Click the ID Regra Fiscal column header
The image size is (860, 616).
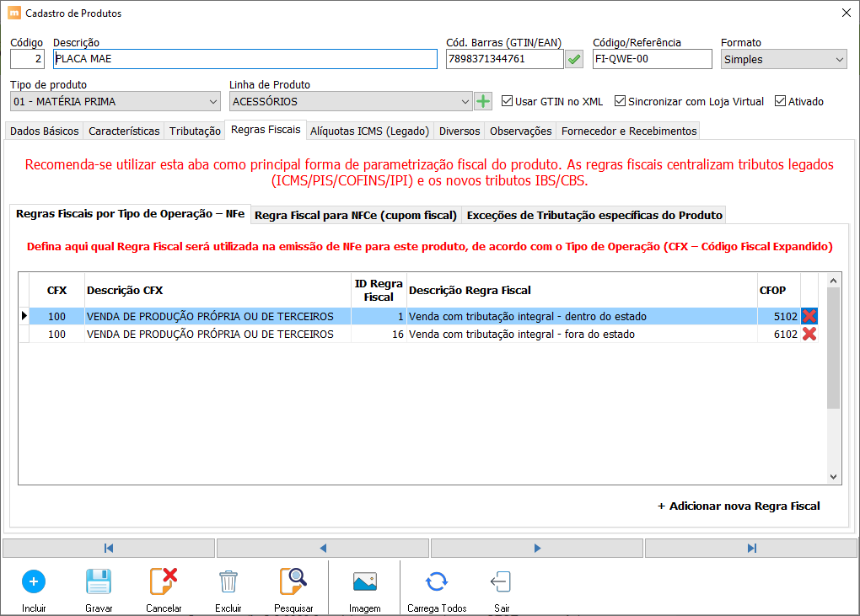[x=379, y=291]
